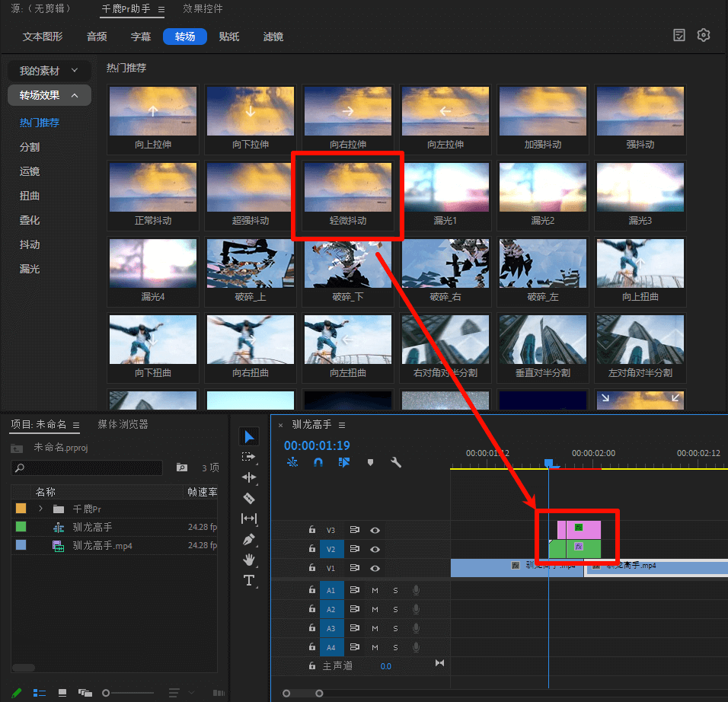Expand the 千鹿Pr folder in project
Screen dimensions: 728x702
tap(40, 509)
